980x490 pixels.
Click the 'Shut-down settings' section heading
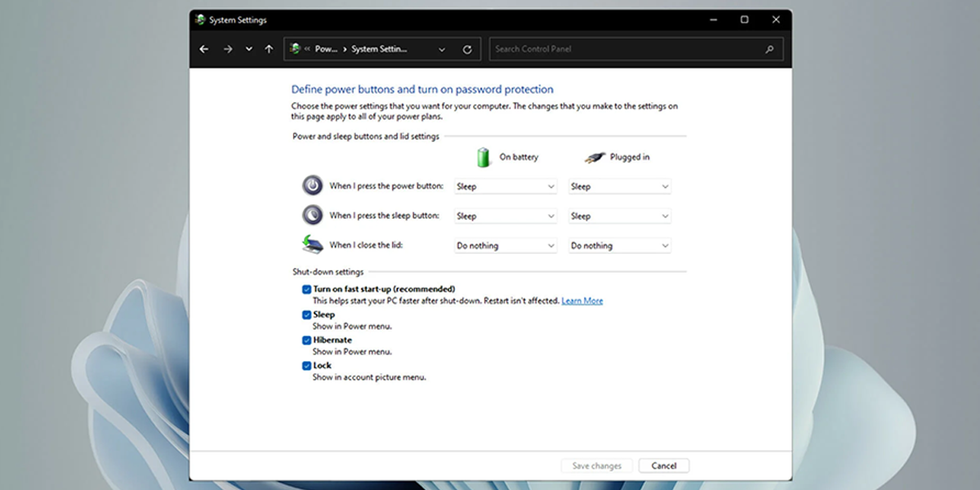[x=328, y=272]
